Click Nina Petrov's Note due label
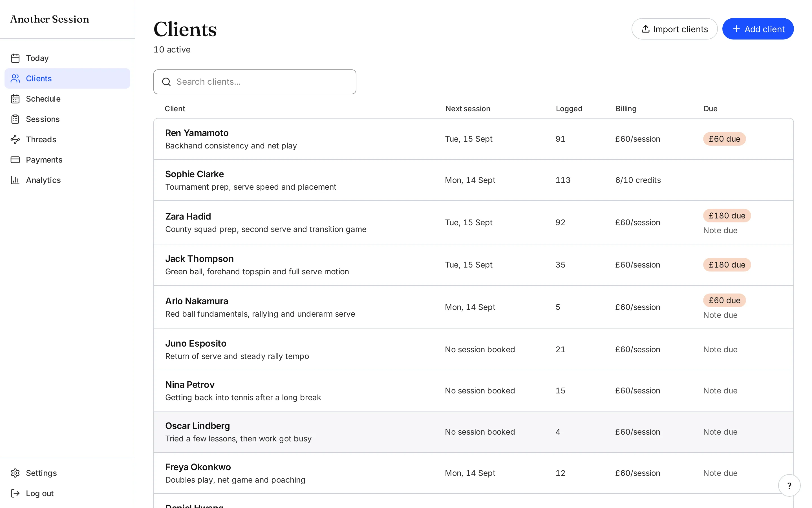This screenshot has width=812, height=508. coord(720,391)
